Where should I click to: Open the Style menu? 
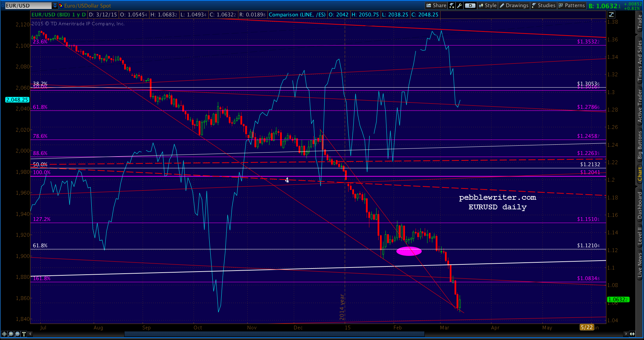pos(488,5)
